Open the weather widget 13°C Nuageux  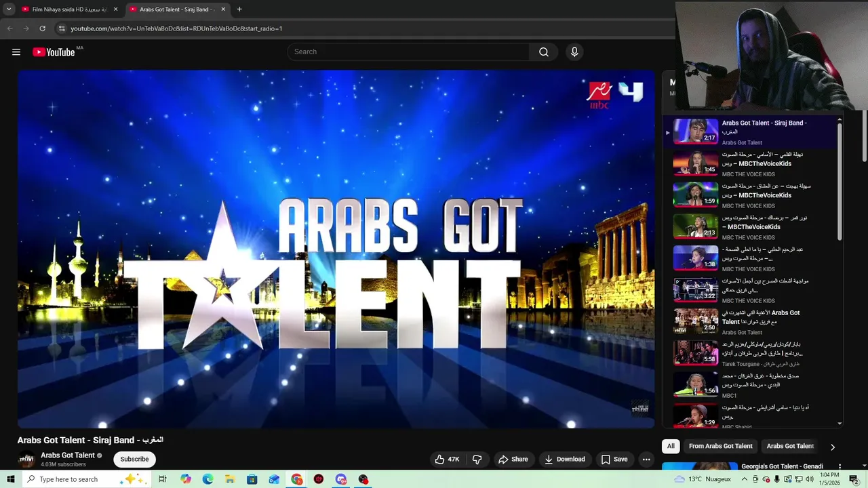703,479
